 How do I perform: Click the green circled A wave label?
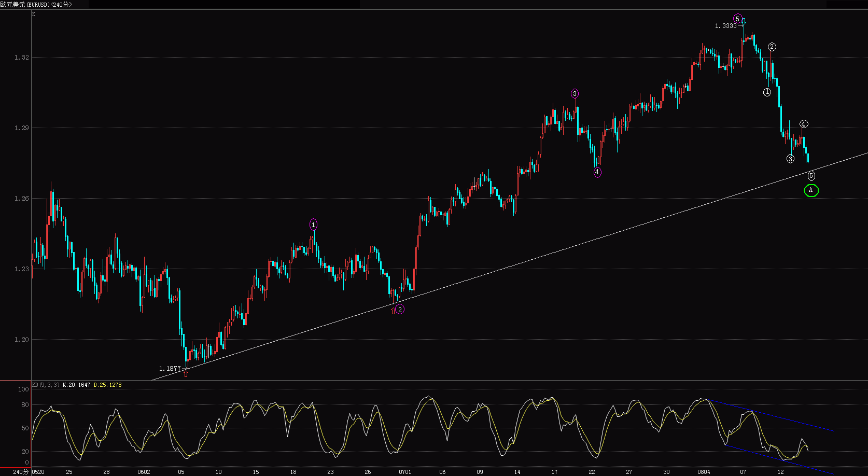click(x=811, y=191)
